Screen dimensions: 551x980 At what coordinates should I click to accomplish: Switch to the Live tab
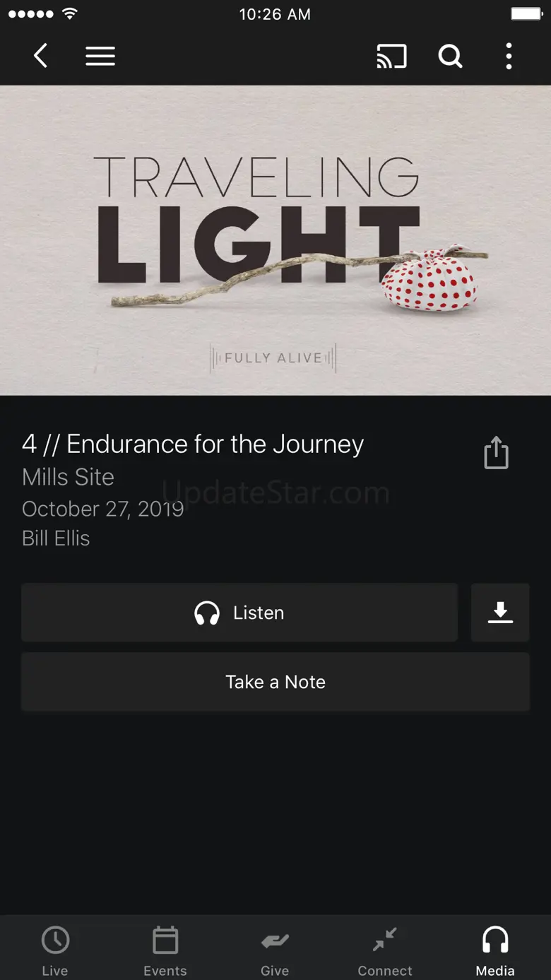[55, 949]
